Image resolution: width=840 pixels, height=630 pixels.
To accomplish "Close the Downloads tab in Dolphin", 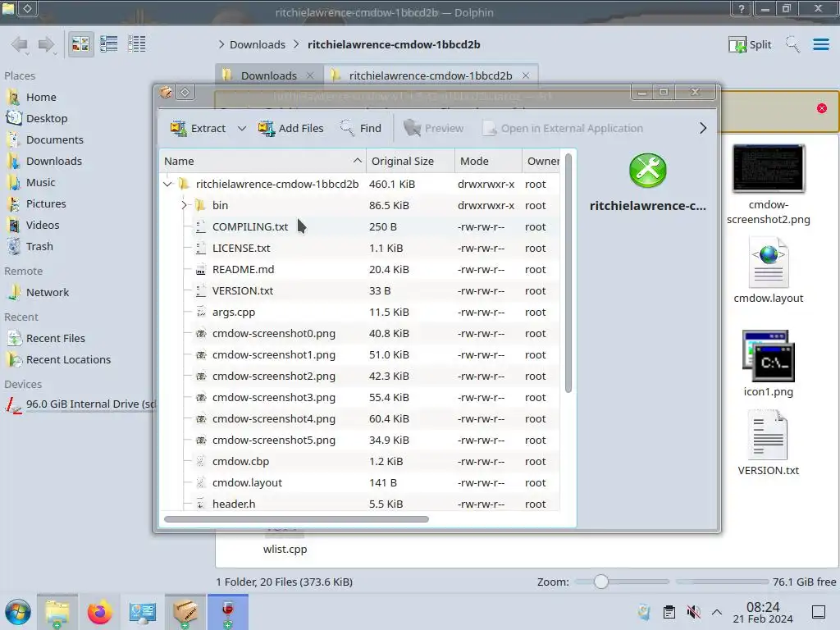I will coord(310,75).
